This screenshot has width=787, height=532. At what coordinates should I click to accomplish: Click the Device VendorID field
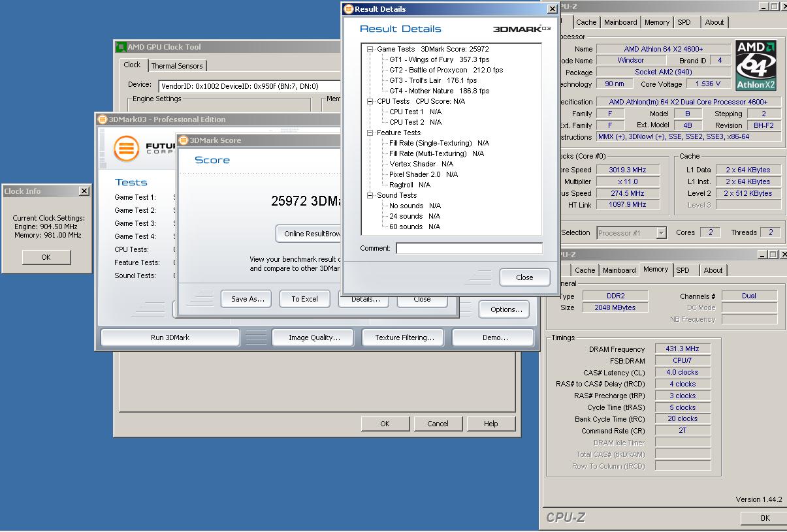tap(249, 86)
